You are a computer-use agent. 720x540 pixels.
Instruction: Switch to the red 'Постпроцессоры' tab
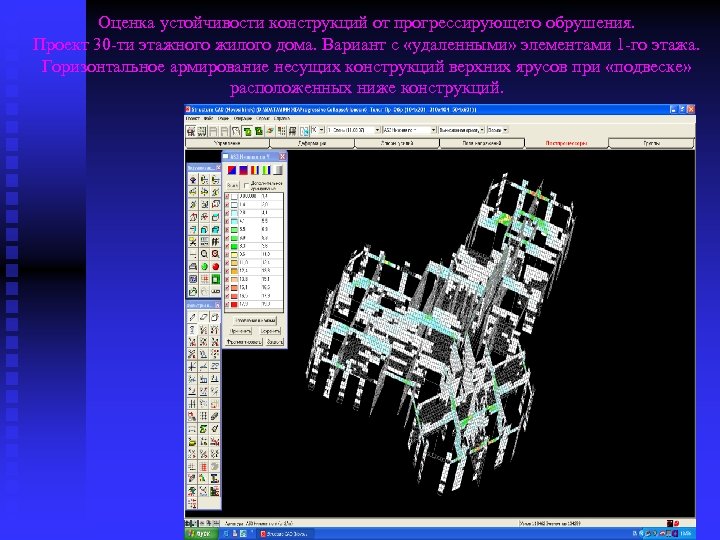(566, 143)
